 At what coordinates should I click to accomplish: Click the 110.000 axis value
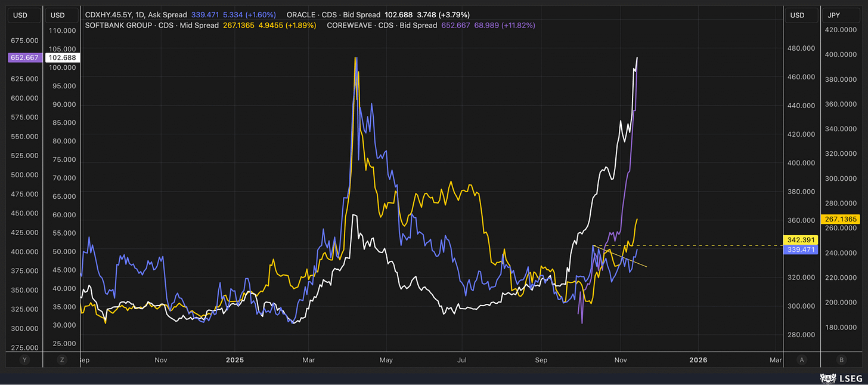(63, 30)
